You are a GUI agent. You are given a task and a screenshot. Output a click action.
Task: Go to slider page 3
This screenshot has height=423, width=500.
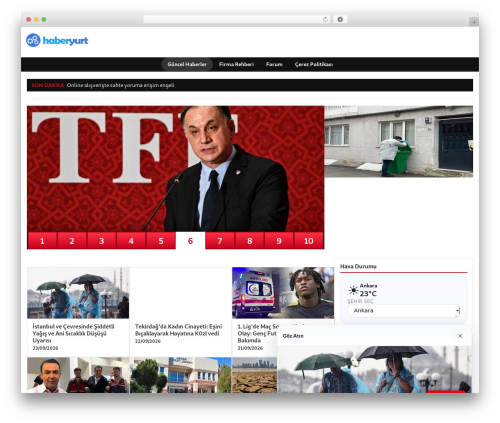coord(101,241)
